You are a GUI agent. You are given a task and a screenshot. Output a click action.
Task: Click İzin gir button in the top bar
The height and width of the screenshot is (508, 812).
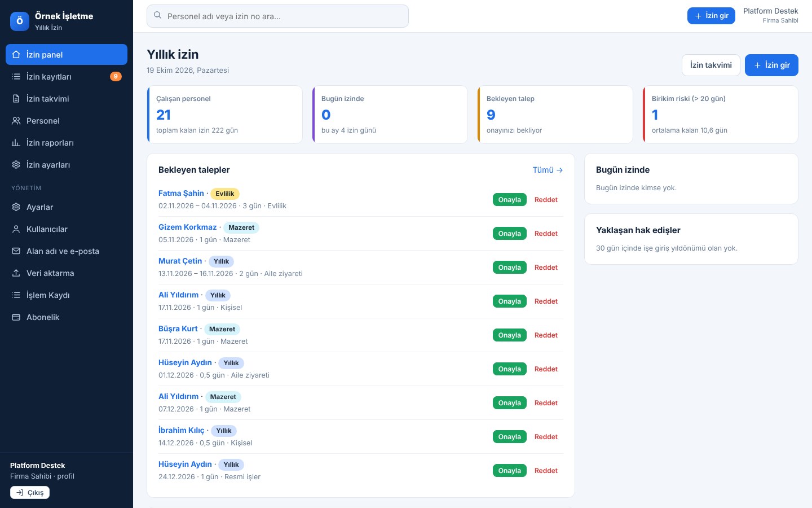click(711, 16)
